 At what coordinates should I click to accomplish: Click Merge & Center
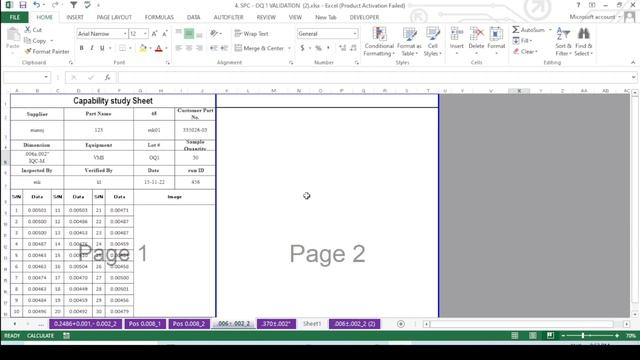[259, 48]
